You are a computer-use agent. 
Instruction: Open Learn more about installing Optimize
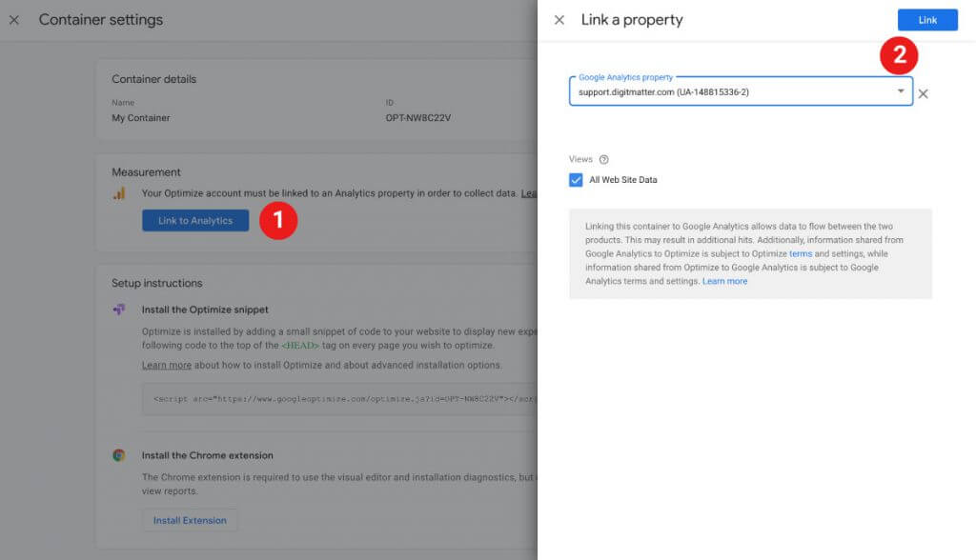pyautogui.click(x=166, y=366)
